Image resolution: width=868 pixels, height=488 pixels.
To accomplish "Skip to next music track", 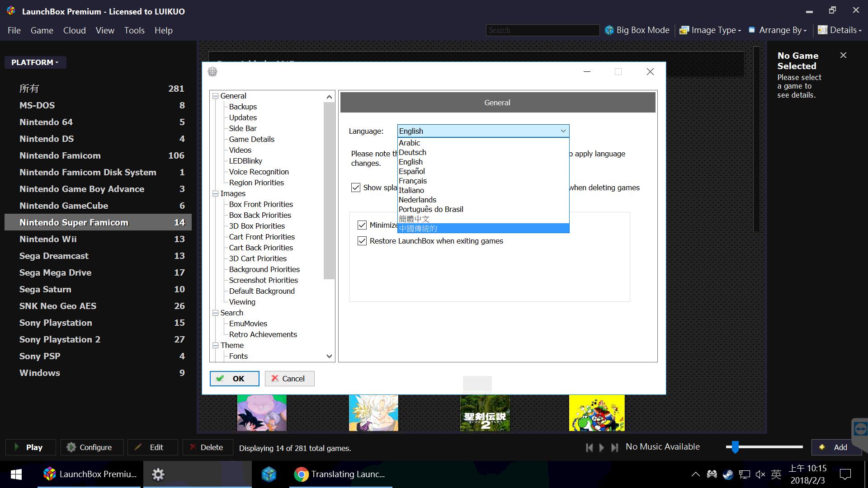I will pos(614,448).
